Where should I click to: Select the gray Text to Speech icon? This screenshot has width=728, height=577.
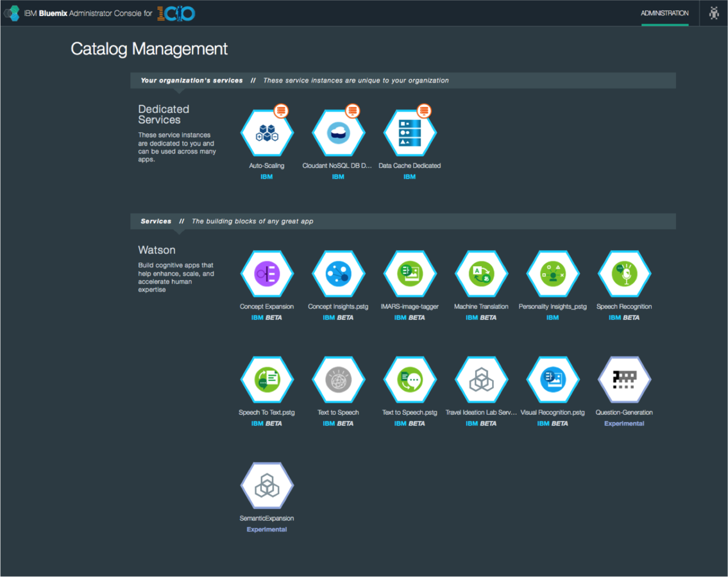[x=339, y=380]
